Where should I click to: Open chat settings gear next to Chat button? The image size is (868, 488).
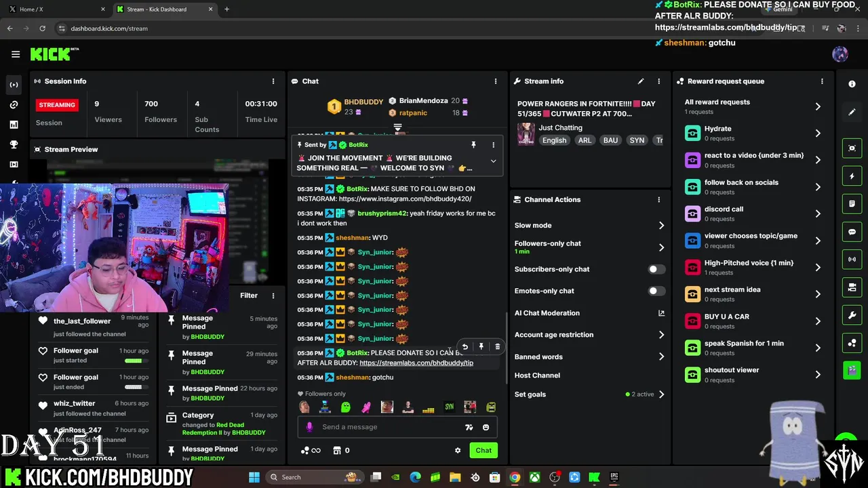pyautogui.click(x=458, y=451)
